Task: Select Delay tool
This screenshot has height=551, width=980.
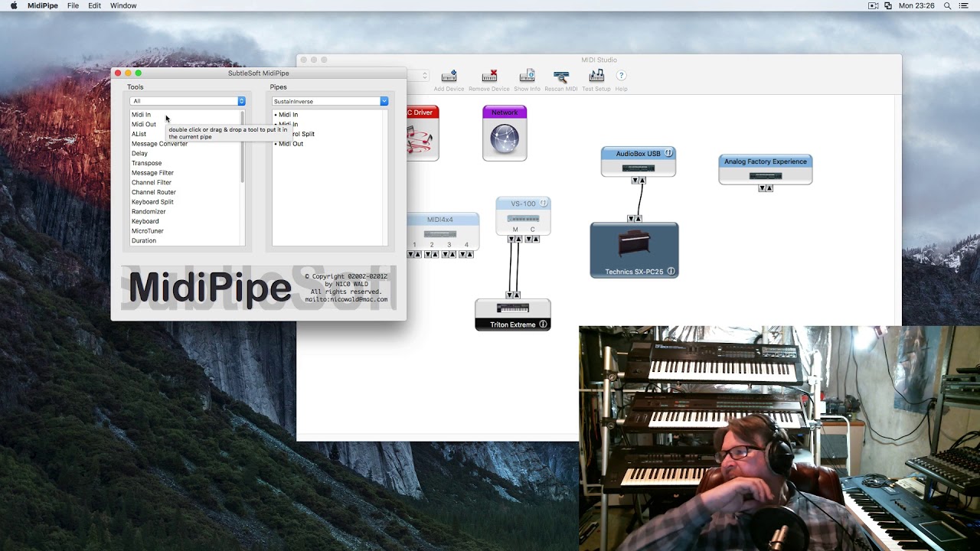Action: pyautogui.click(x=139, y=153)
